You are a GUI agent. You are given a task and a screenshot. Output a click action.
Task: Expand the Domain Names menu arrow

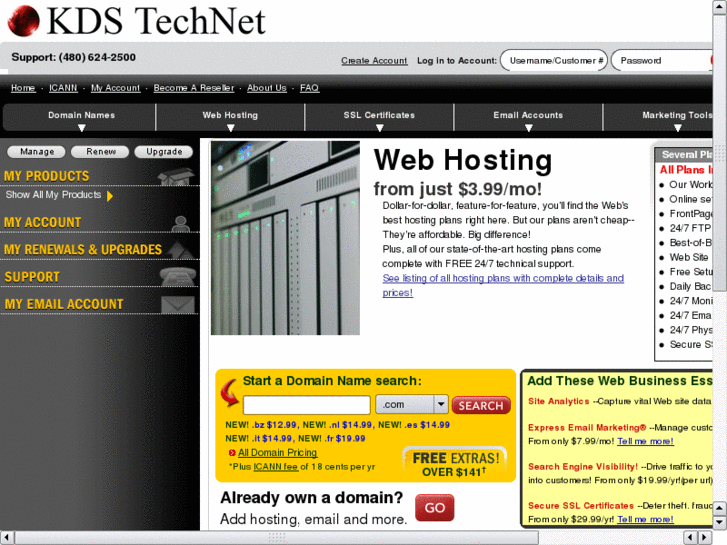point(82,128)
